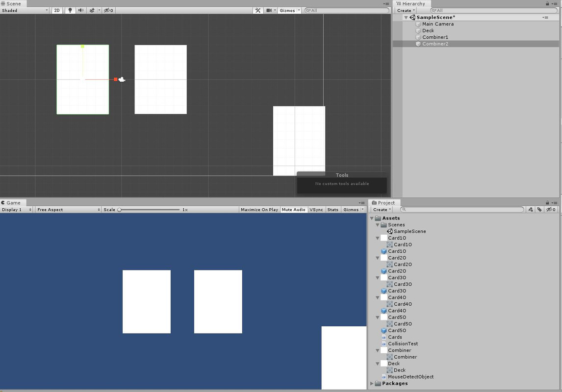Select the CollisionTest script asset

[x=400, y=343]
